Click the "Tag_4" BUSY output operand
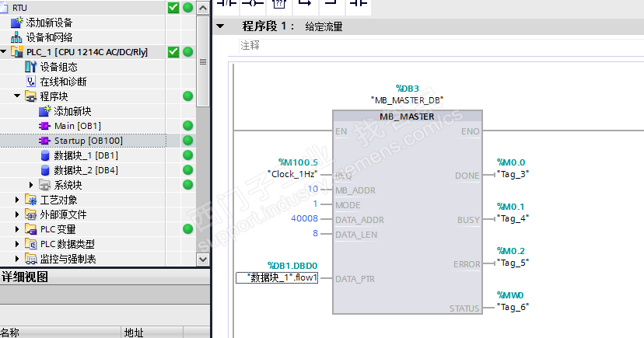The height and width of the screenshot is (338, 644). (x=513, y=218)
